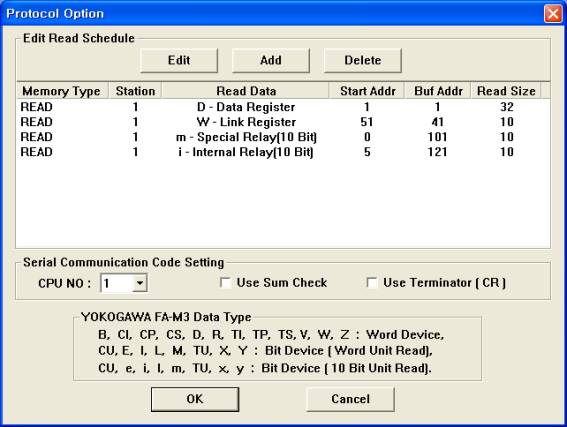Close the Protocol Option window

click(x=553, y=14)
